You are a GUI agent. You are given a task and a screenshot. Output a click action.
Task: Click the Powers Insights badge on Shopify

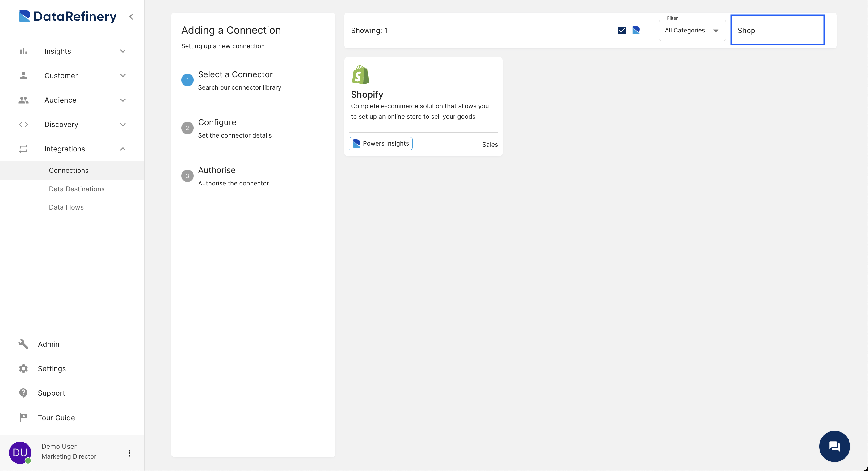(x=381, y=143)
